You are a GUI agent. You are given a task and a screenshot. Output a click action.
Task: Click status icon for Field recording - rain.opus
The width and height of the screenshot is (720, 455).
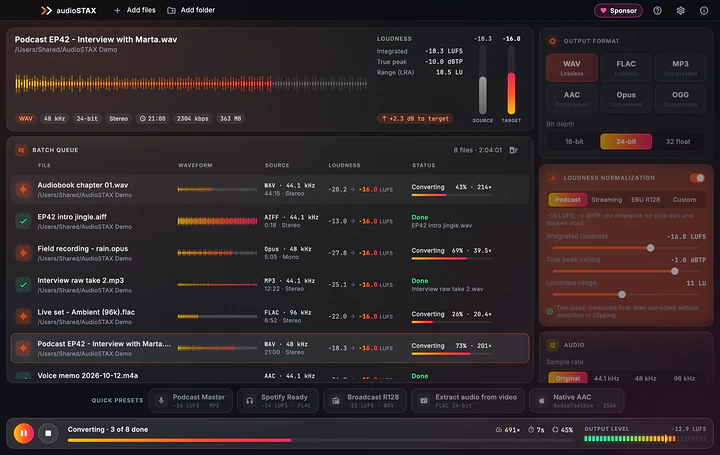pyautogui.click(x=23, y=253)
